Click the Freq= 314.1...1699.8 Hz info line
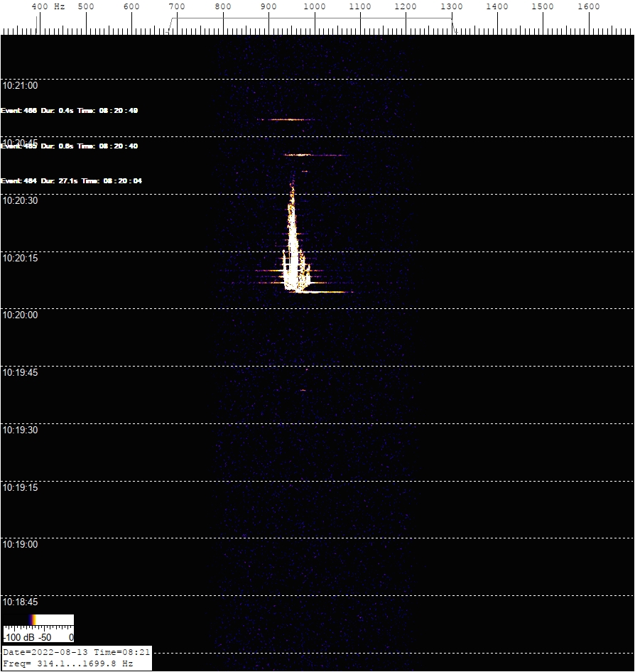This screenshot has width=635, height=672. [x=67, y=663]
